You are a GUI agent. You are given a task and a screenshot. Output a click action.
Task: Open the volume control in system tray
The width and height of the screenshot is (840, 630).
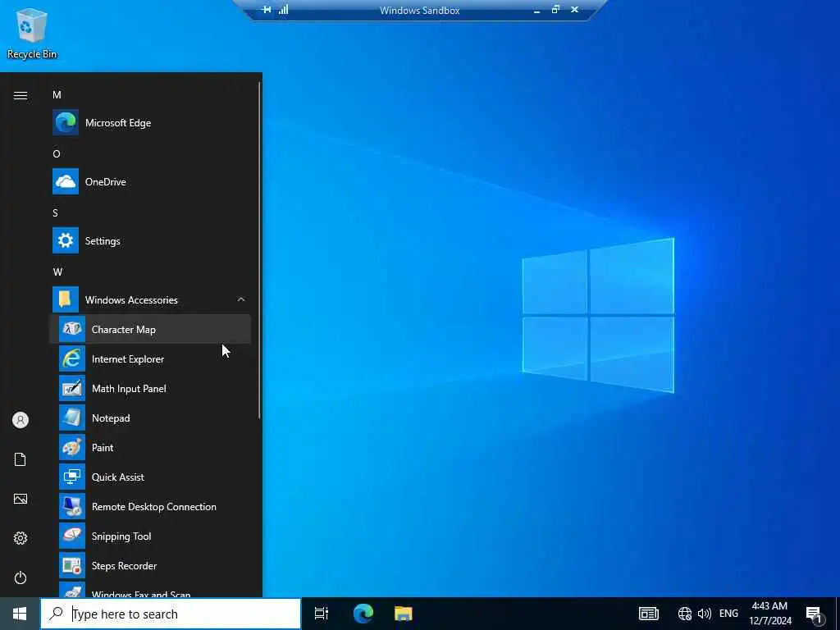705,614
